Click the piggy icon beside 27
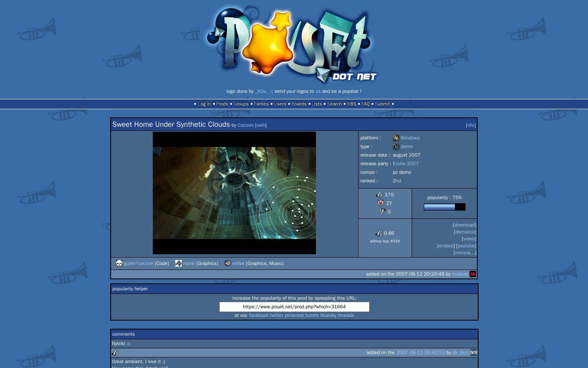 [381, 203]
